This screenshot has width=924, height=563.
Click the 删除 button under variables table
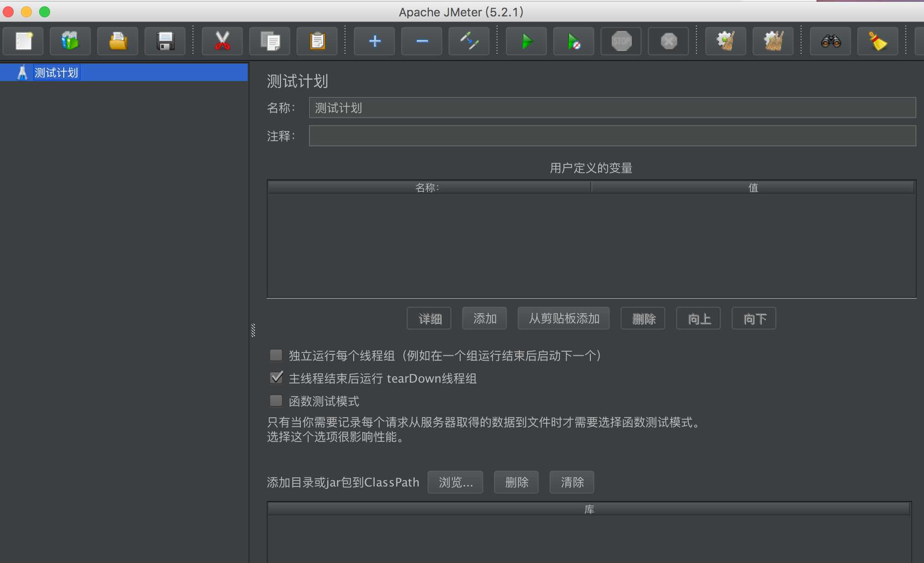pos(643,318)
